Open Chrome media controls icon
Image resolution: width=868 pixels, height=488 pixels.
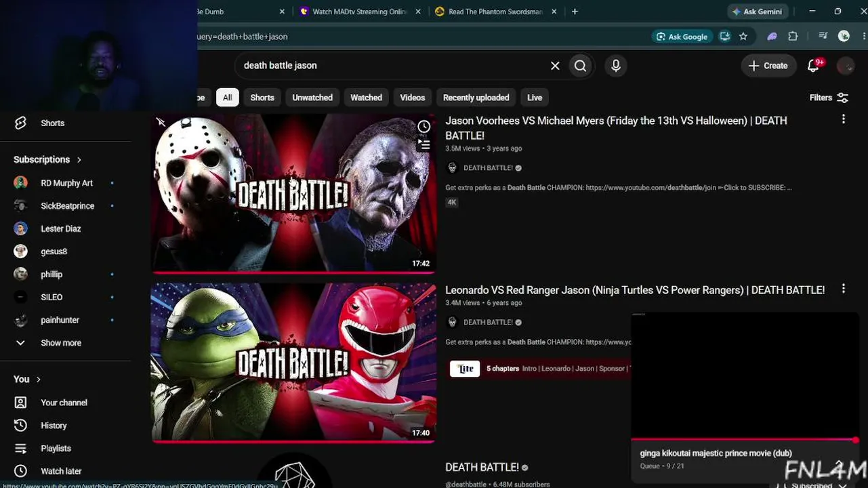click(823, 37)
